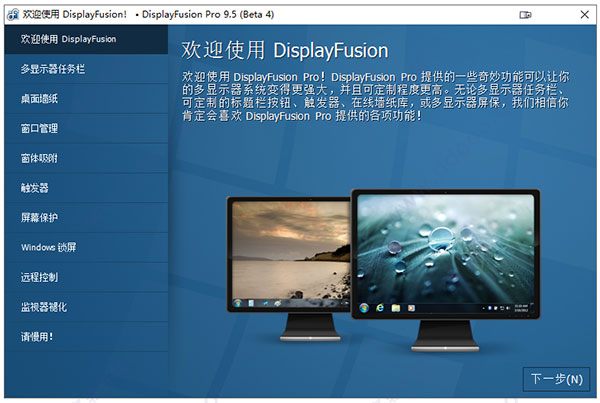Click folder icon on right monitor's taskbar
This screenshot has height=403, width=600.
396,308
